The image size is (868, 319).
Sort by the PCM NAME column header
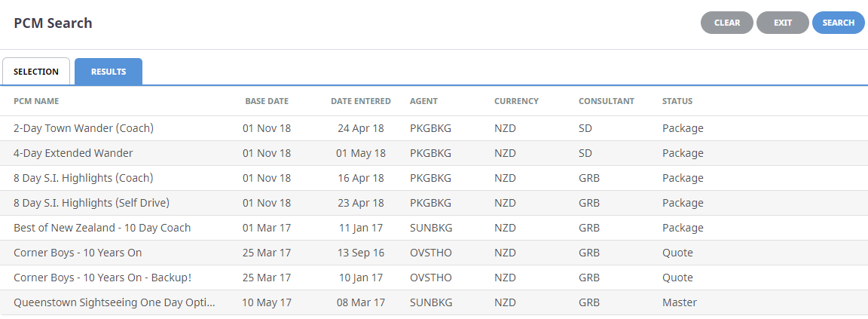tap(36, 101)
